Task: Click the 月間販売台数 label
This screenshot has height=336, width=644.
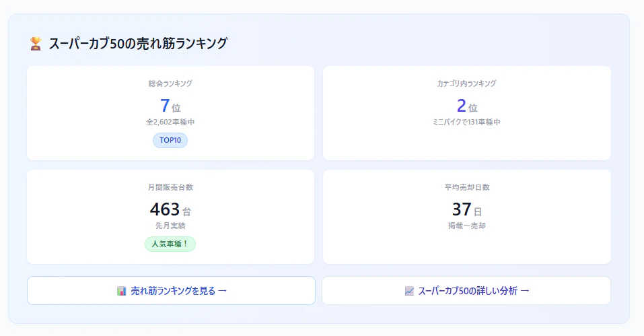Action: (170, 187)
